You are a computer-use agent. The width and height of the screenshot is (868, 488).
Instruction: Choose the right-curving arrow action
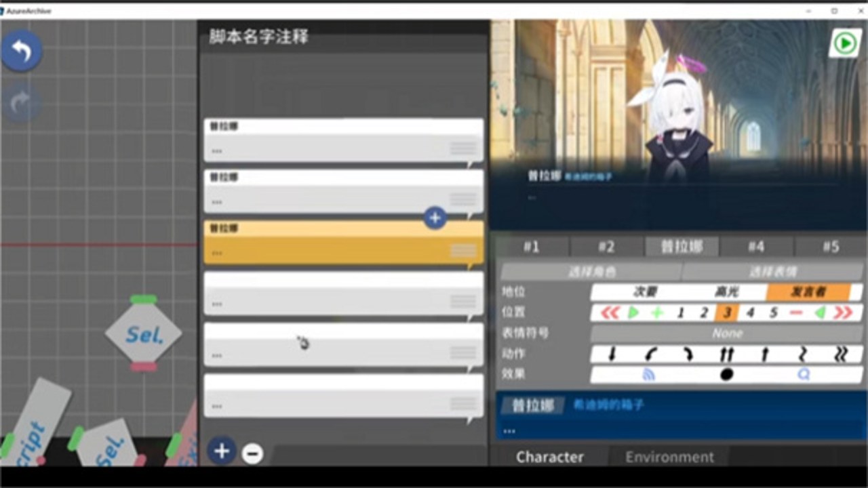pyautogui.click(x=688, y=354)
